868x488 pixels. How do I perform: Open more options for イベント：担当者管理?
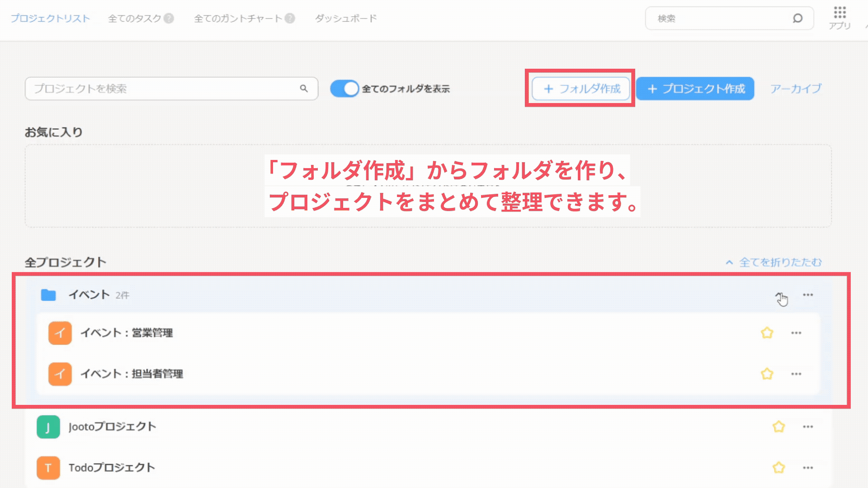(796, 374)
